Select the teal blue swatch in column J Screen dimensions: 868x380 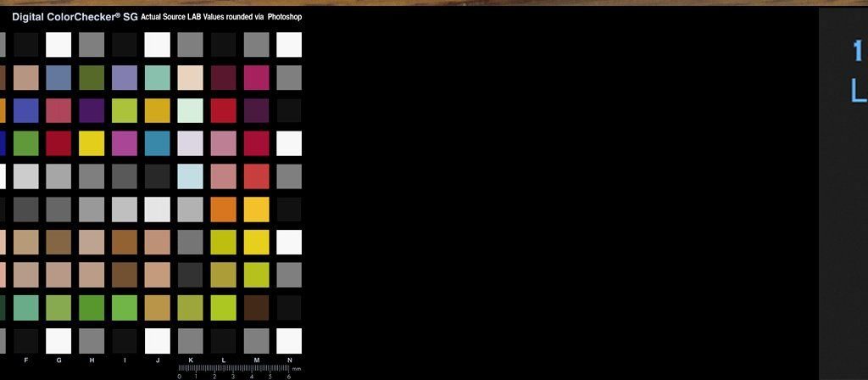pyautogui.click(x=157, y=143)
